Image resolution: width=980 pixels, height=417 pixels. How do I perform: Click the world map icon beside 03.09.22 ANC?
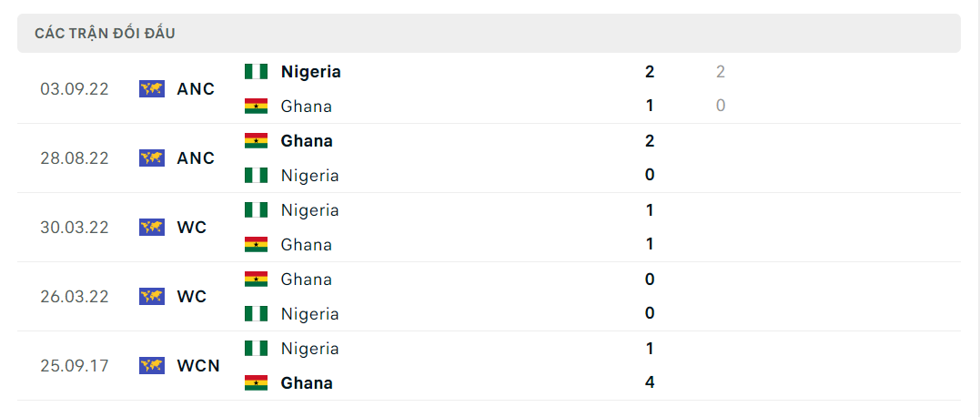click(151, 89)
